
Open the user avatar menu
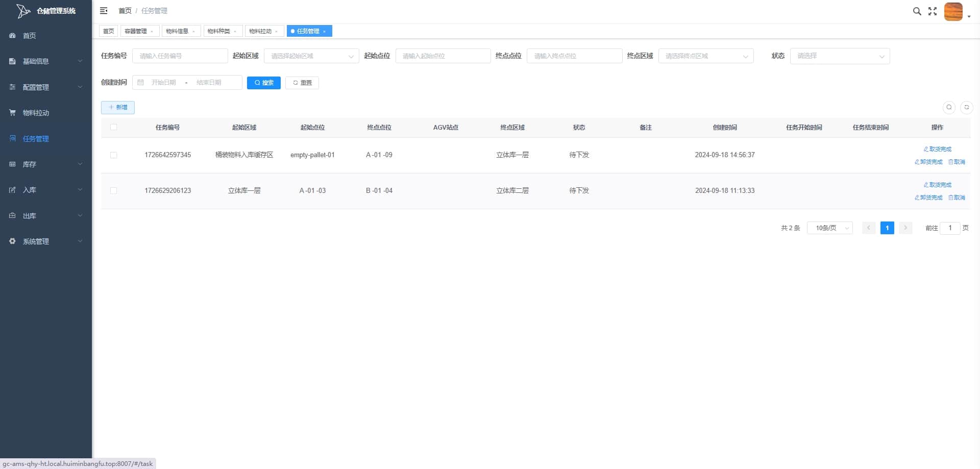tap(953, 11)
